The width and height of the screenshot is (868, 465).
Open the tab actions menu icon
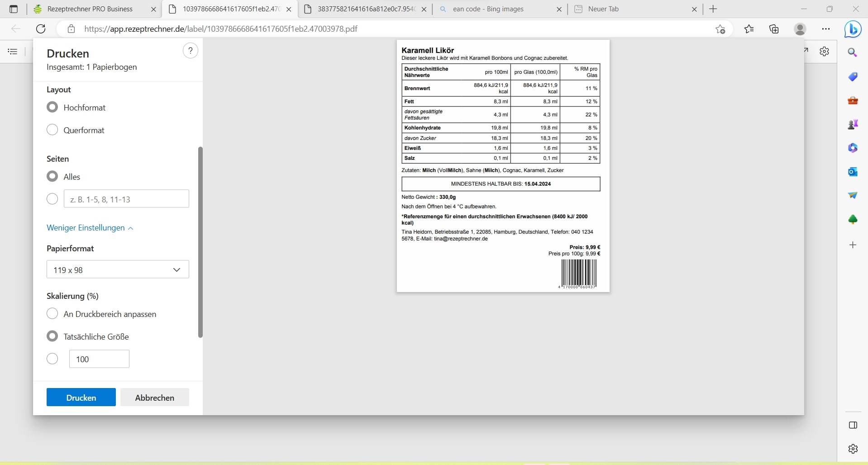pyautogui.click(x=14, y=9)
